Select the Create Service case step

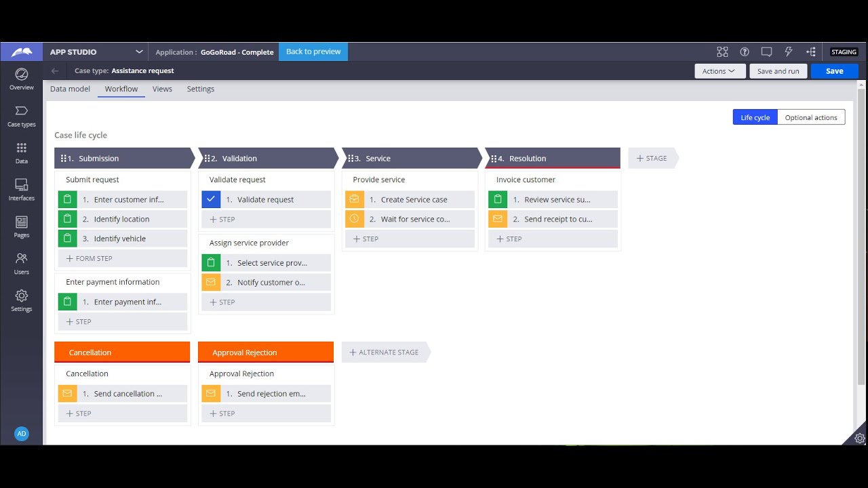coord(410,199)
